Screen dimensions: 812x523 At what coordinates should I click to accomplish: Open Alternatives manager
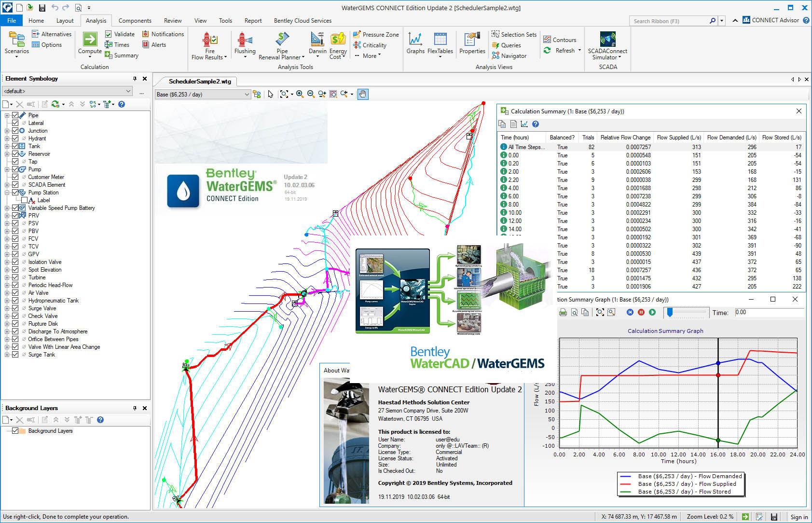click(52, 34)
